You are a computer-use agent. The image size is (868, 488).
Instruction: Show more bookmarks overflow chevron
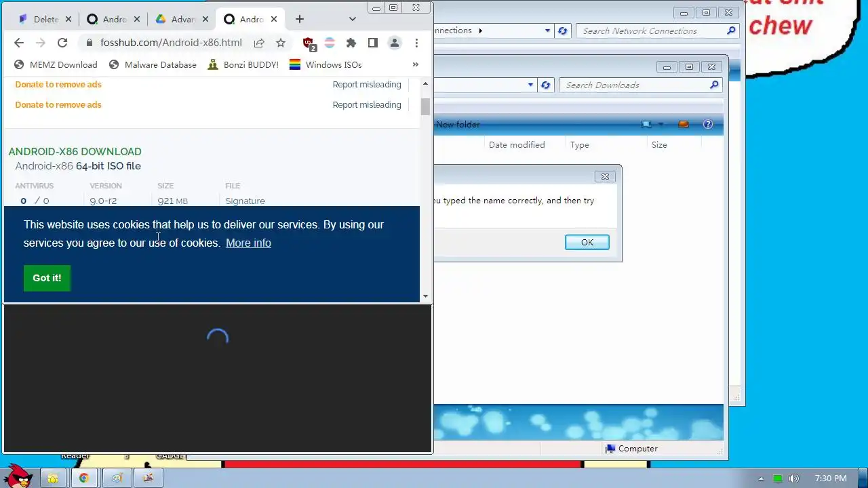point(416,64)
